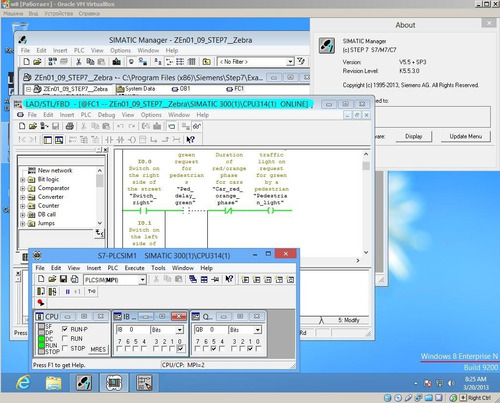This screenshot has width=500, height=403.
Task: Click the print icon in LAD/STL/FBD toolbar
Action: pyautogui.click(x=69, y=126)
